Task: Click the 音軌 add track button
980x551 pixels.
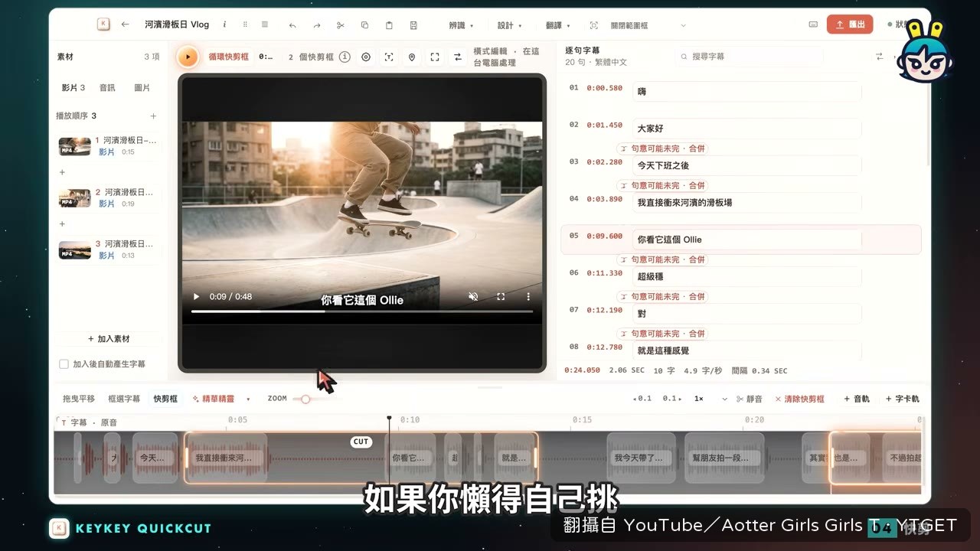Action: [x=857, y=399]
